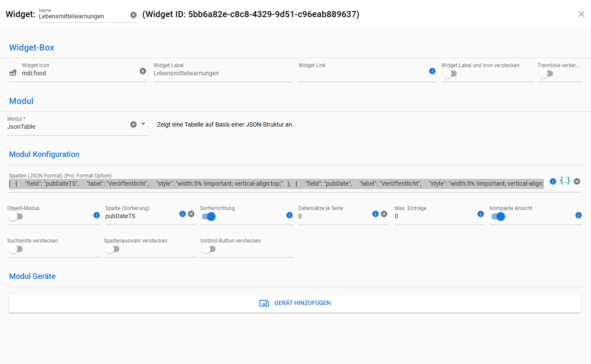The image size is (591, 364).
Task: Disable the Kompakte Ansicht switch
Action: coord(498,216)
